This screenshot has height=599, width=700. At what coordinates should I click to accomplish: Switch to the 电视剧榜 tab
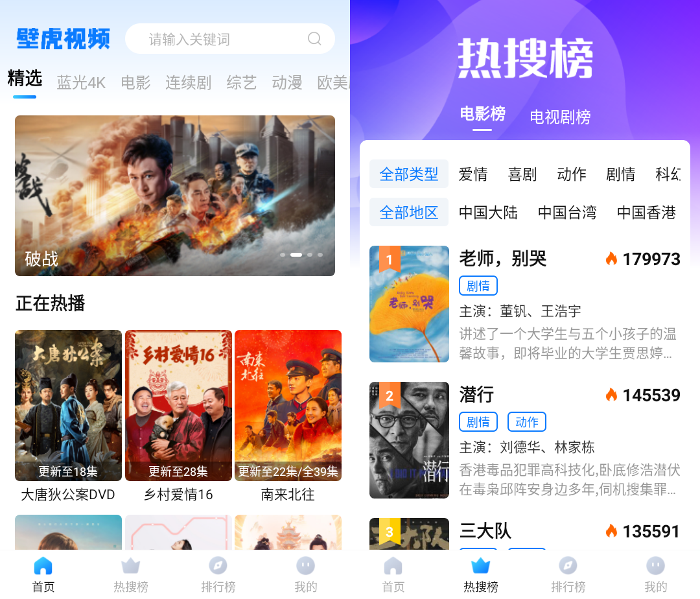[560, 117]
